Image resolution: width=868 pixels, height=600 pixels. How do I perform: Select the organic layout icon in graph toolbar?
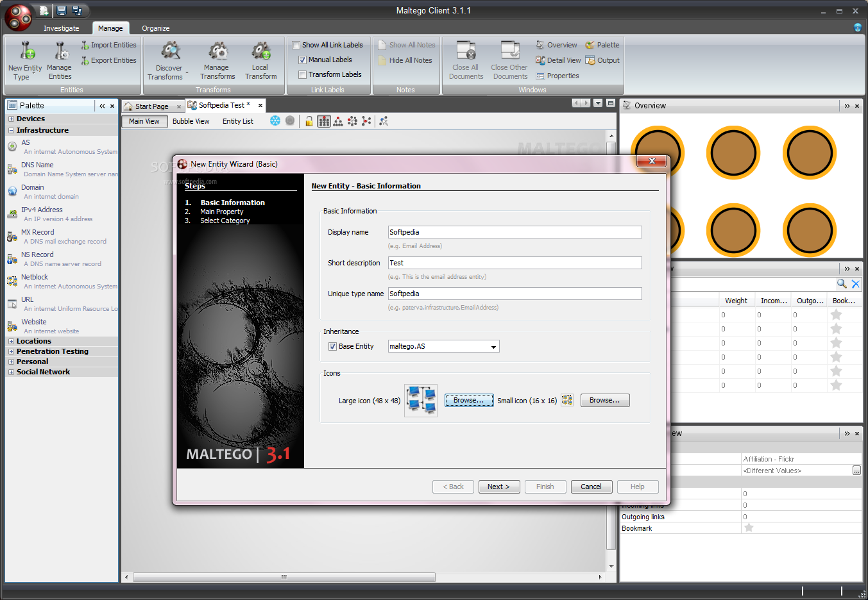click(366, 121)
